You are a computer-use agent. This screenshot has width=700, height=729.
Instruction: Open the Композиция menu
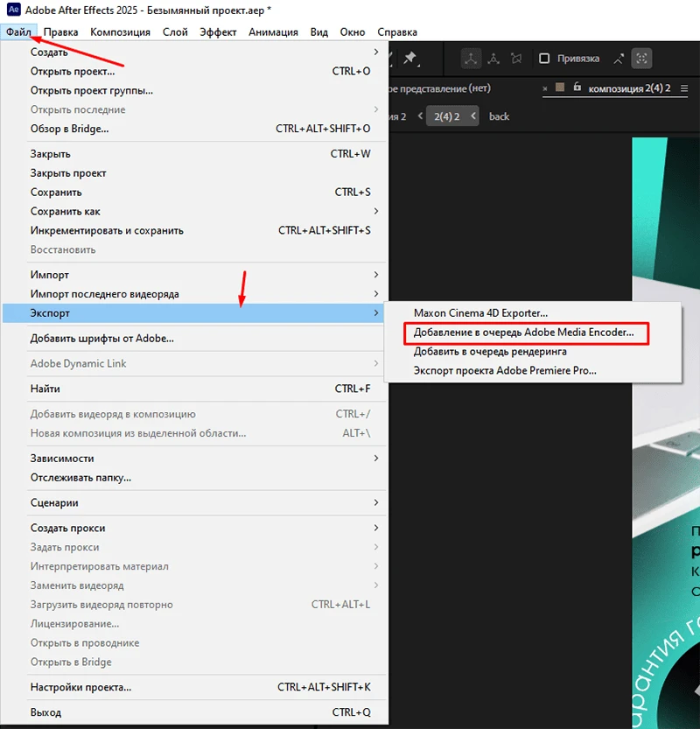(x=121, y=32)
